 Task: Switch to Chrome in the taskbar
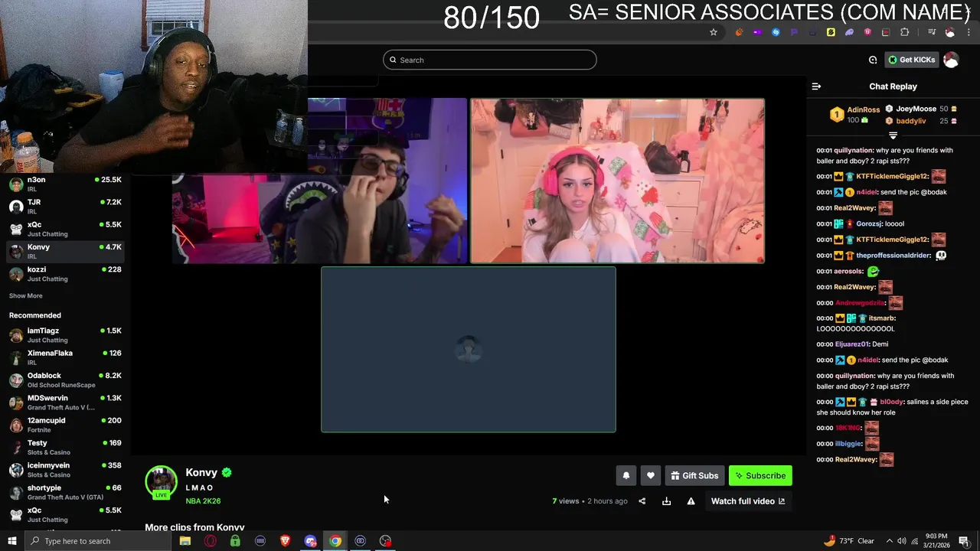tap(335, 541)
